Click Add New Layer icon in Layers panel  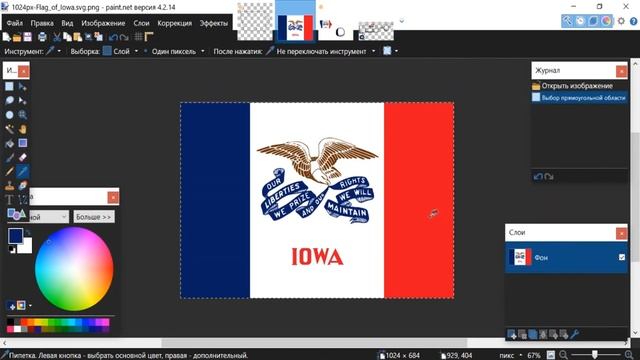(x=511, y=335)
